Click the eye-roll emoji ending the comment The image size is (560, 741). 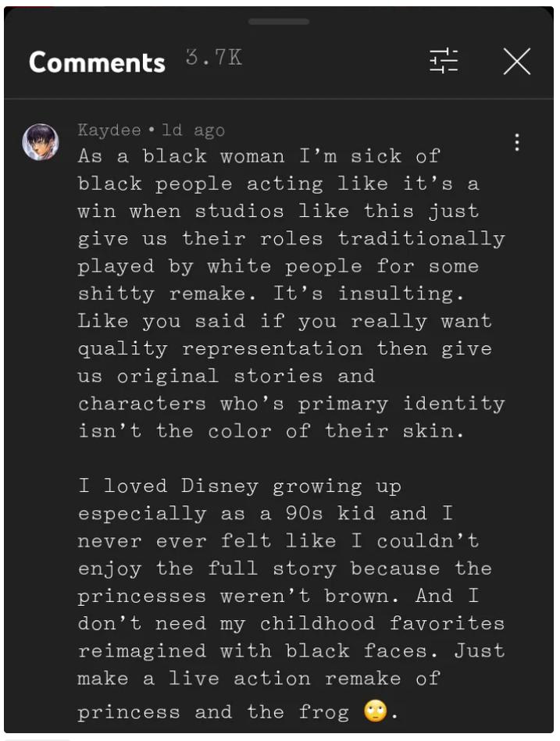(376, 711)
